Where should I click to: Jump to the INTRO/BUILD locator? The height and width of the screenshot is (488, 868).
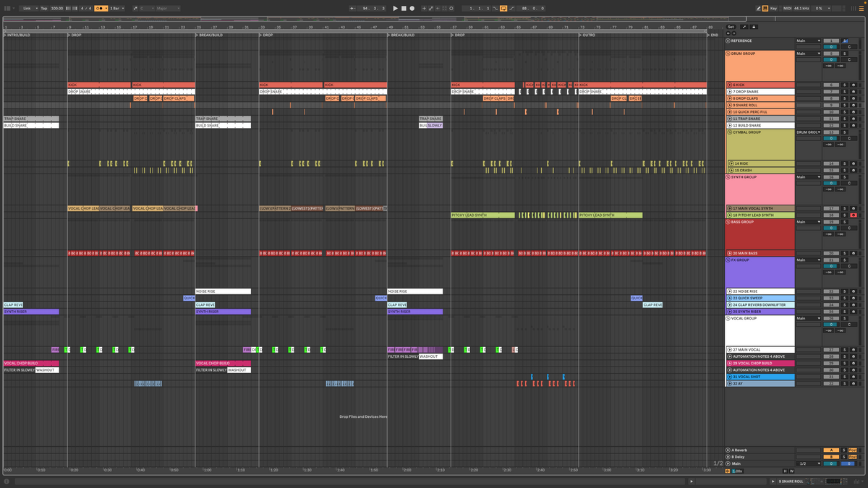pos(17,35)
